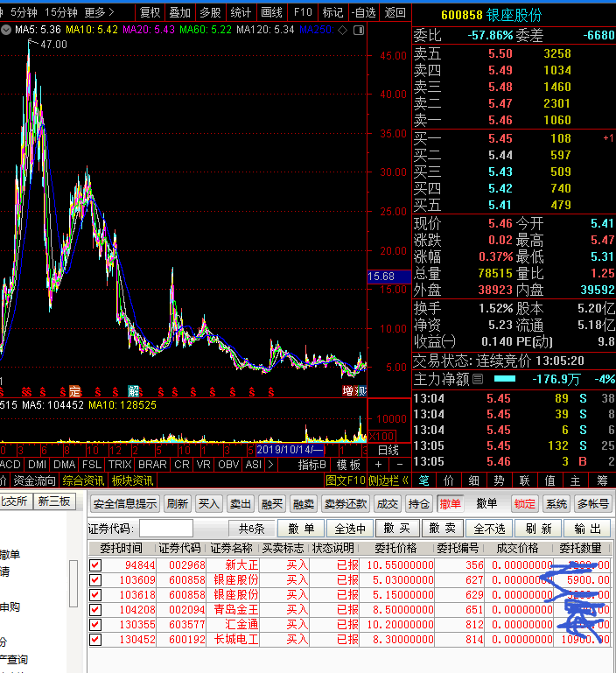Uncheck the 长城电工 order checkbox
616x673 pixels.
pos(95,640)
